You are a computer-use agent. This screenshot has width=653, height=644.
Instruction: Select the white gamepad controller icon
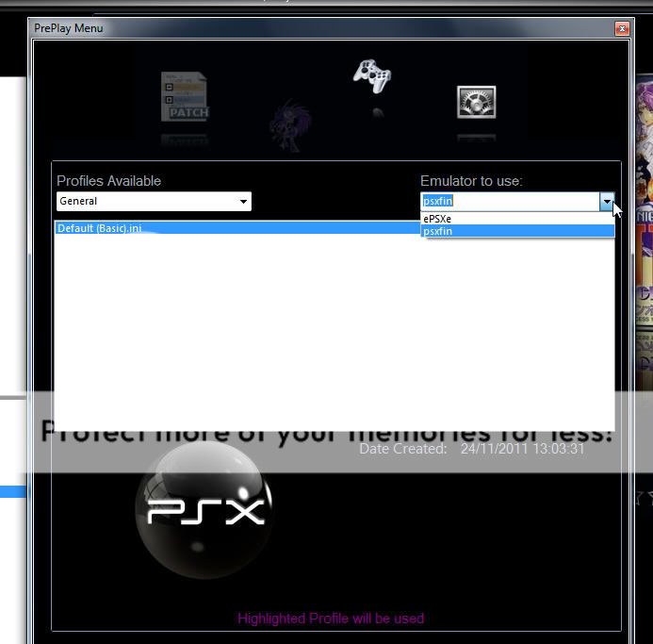tap(372, 76)
